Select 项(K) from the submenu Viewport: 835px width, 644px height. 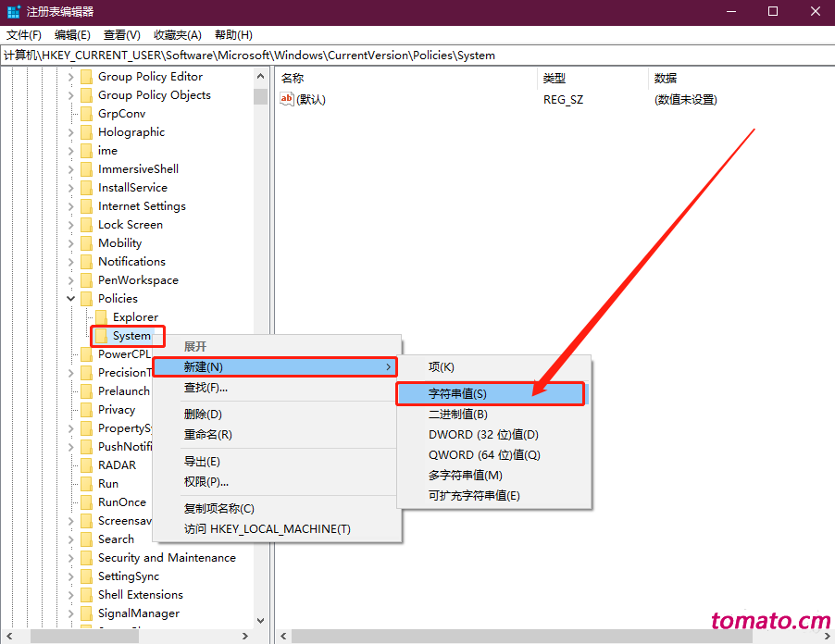coord(494,366)
